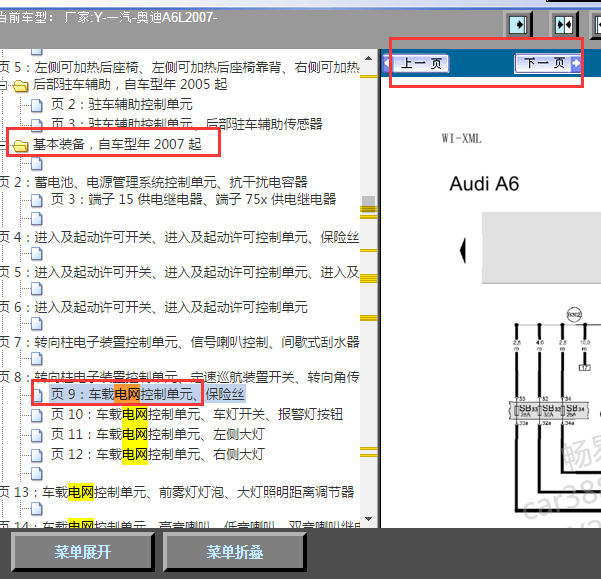Select 页 4：进入及起动许可开关
Screen dimensions: 601x579
click(x=179, y=238)
